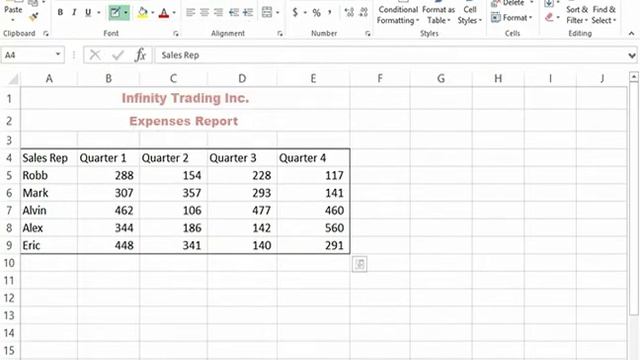The width and height of the screenshot is (640, 360).
Task: Select cell with Robb
Action: pos(49,176)
